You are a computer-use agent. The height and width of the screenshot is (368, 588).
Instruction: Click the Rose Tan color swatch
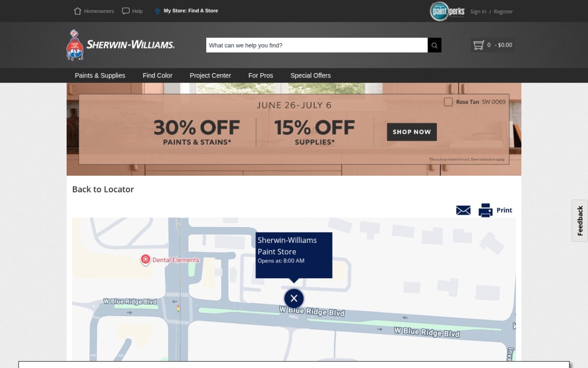point(448,102)
